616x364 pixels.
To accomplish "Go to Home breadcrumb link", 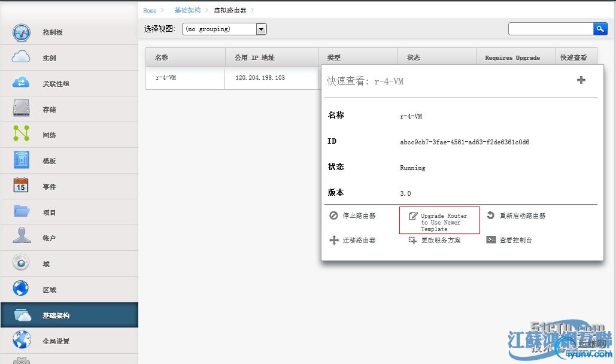I will tap(150, 11).
